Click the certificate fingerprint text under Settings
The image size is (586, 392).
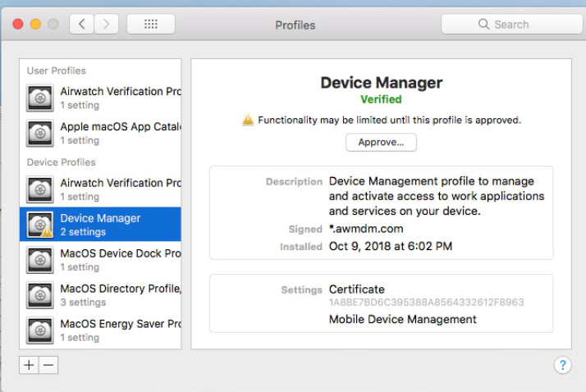pyautogui.click(x=426, y=303)
